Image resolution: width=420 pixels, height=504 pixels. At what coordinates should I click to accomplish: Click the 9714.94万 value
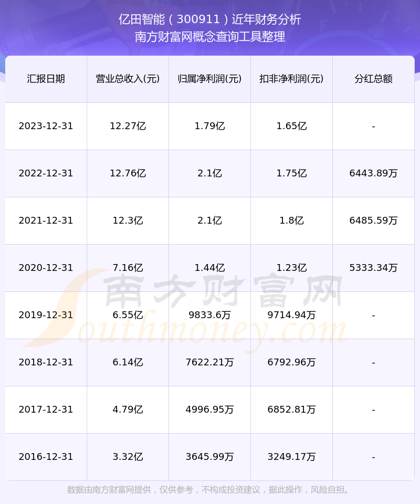(x=292, y=315)
